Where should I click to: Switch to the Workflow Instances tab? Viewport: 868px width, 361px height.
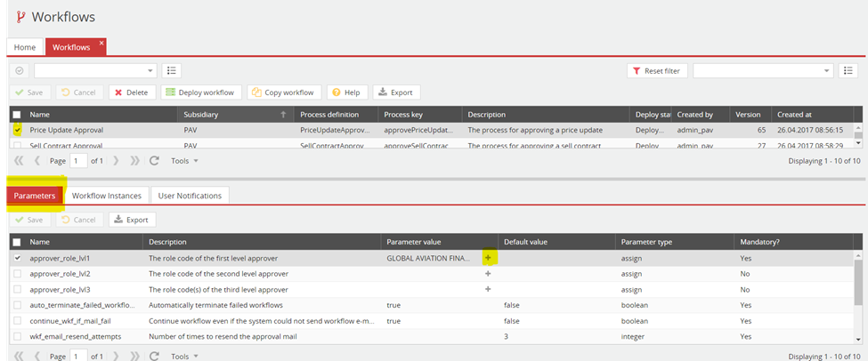[x=106, y=195]
